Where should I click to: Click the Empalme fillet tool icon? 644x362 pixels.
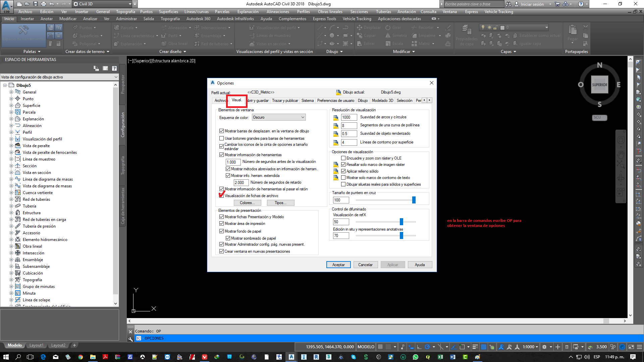415,36
